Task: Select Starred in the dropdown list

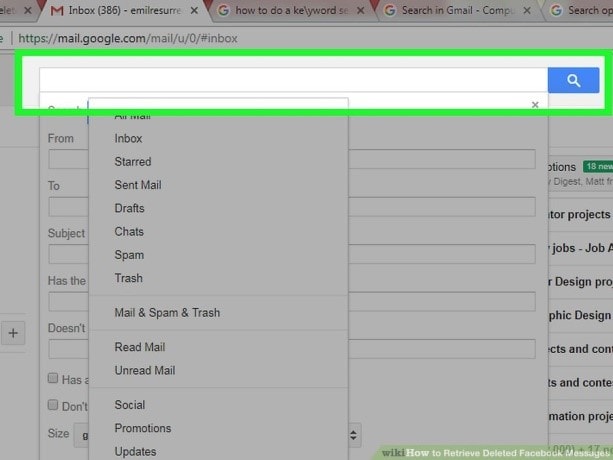Action: (x=133, y=161)
